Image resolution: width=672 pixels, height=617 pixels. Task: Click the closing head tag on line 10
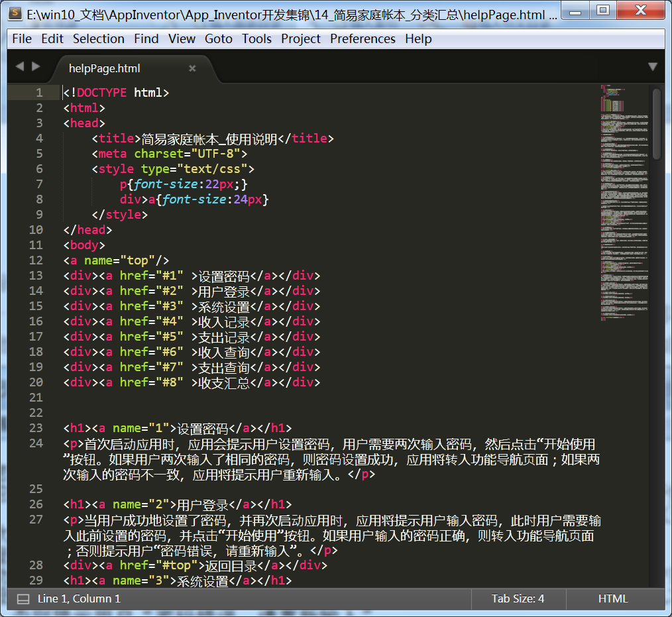(87, 230)
